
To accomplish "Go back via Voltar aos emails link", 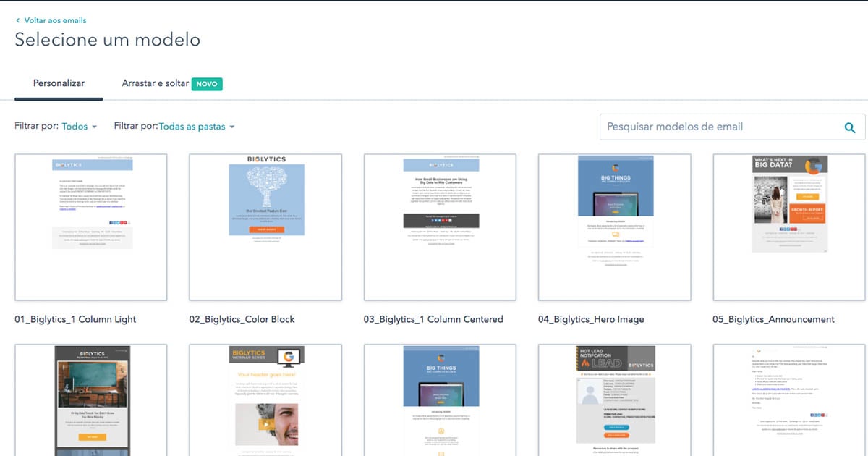I will [x=55, y=21].
